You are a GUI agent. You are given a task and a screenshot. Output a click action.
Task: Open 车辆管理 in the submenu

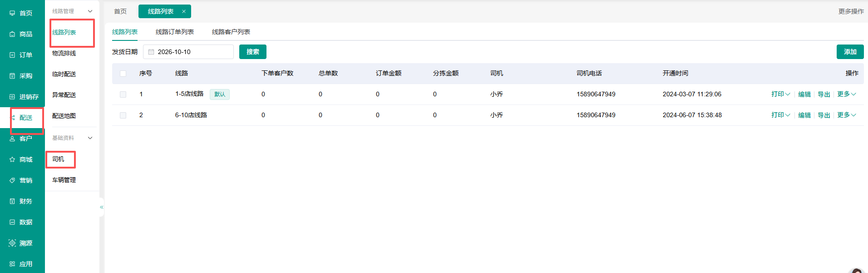click(x=64, y=180)
